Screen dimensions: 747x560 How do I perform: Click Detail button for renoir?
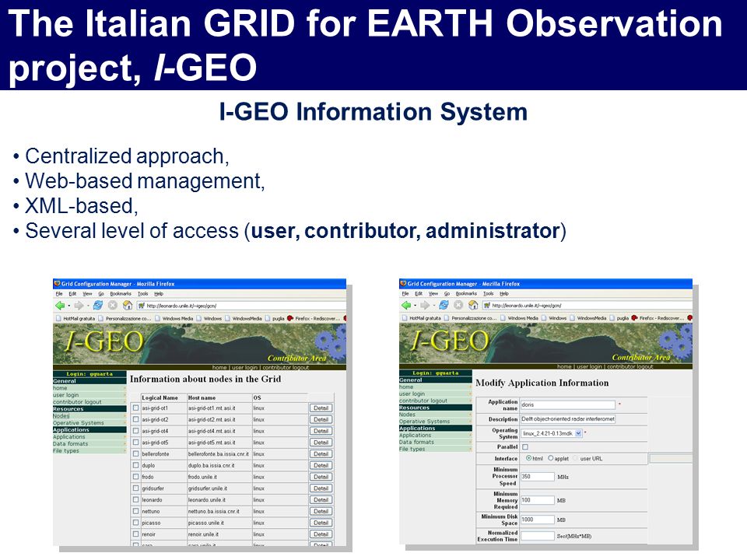coord(321,534)
